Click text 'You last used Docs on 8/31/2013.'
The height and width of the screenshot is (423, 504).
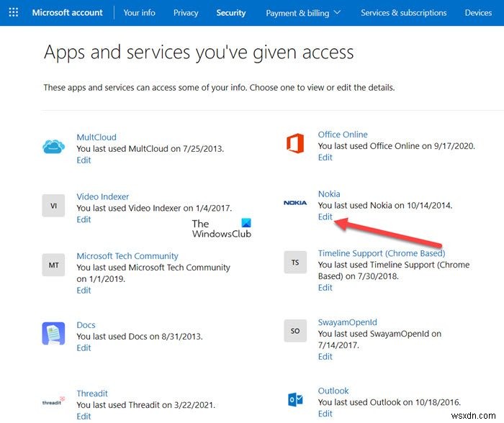coord(140,336)
